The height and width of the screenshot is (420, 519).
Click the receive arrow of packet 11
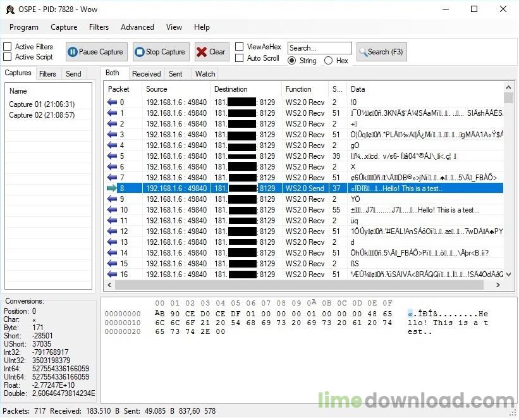pos(112,221)
